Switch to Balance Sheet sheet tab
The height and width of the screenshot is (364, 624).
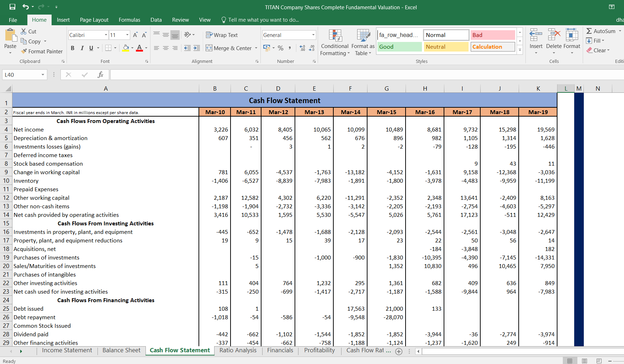click(121, 350)
